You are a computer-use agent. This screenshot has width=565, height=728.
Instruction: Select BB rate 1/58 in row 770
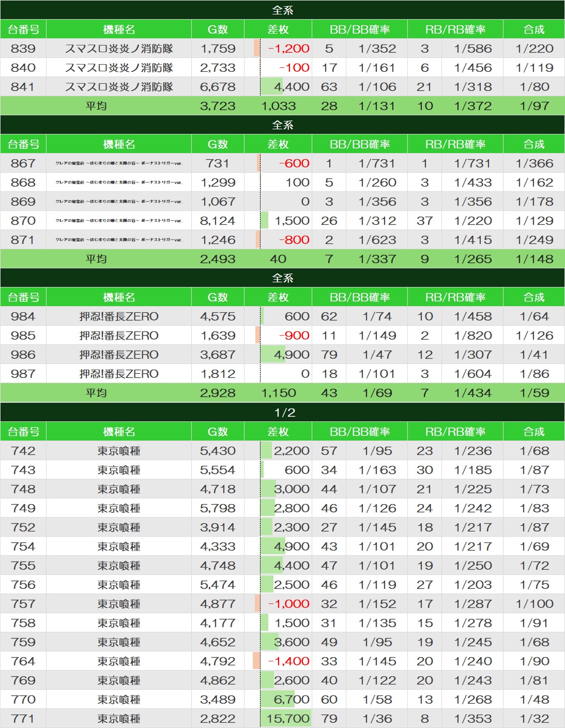click(377, 700)
